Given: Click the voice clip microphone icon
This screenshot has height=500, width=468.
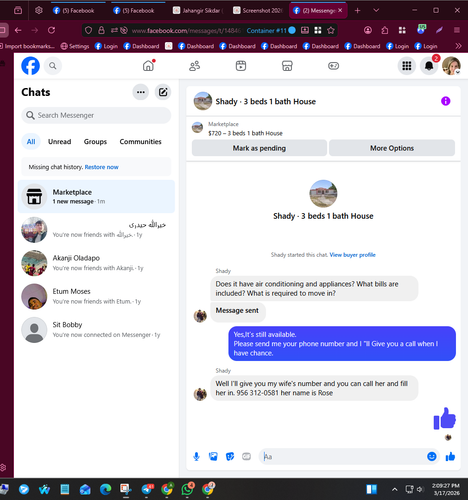Looking at the screenshot, I should pyautogui.click(x=196, y=456).
